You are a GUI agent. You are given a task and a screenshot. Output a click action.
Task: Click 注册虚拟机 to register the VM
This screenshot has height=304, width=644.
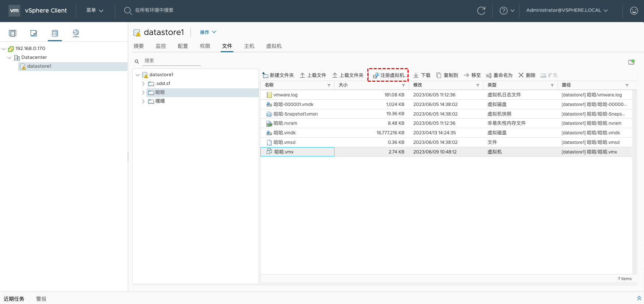click(x=389, y=75)
